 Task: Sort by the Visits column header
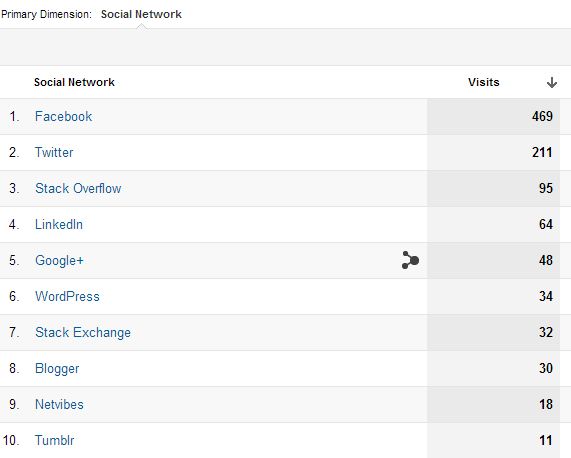[x=484, y=82]
